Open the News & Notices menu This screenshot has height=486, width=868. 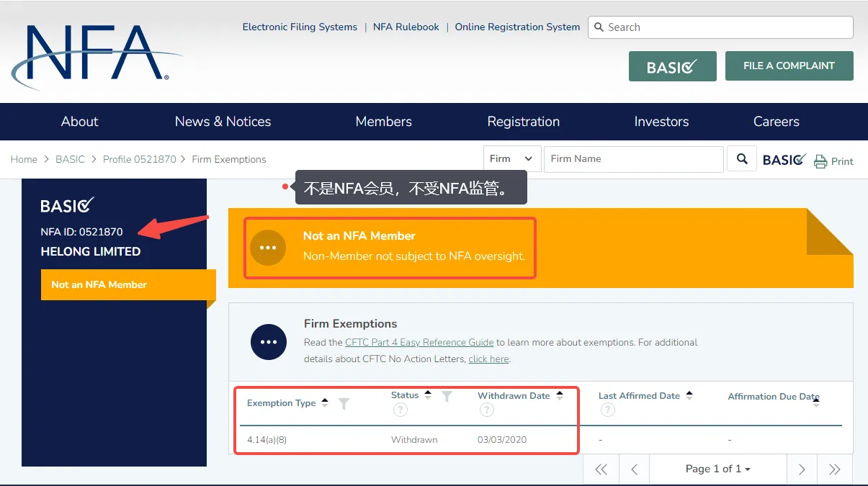coord(223,122)
